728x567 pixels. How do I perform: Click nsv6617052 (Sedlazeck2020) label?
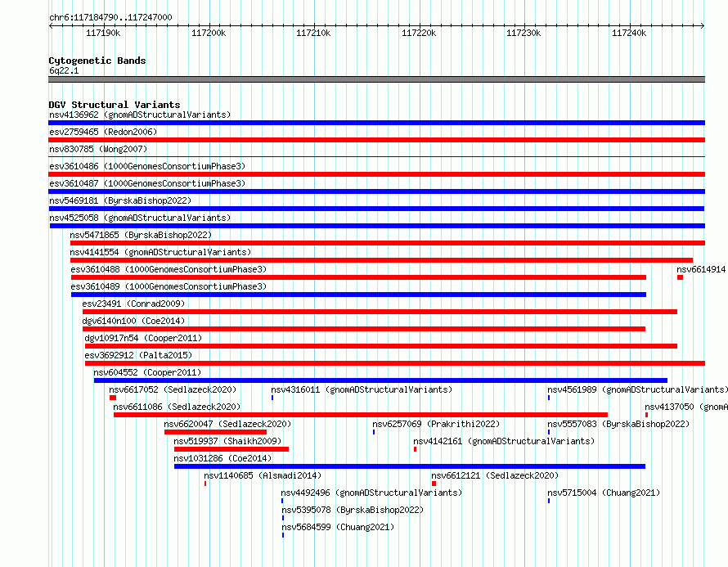click(173, 389)
